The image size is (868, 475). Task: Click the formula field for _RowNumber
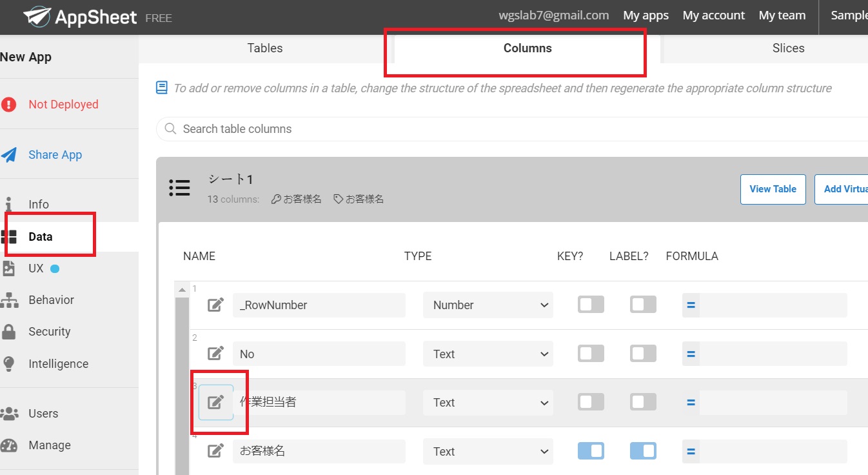point(773,305)
